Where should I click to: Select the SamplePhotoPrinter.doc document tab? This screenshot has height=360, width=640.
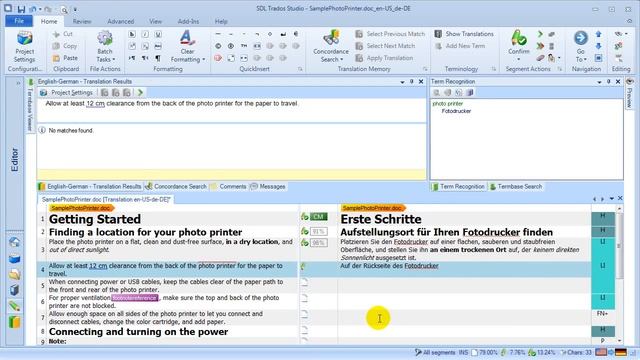[106, 199]
